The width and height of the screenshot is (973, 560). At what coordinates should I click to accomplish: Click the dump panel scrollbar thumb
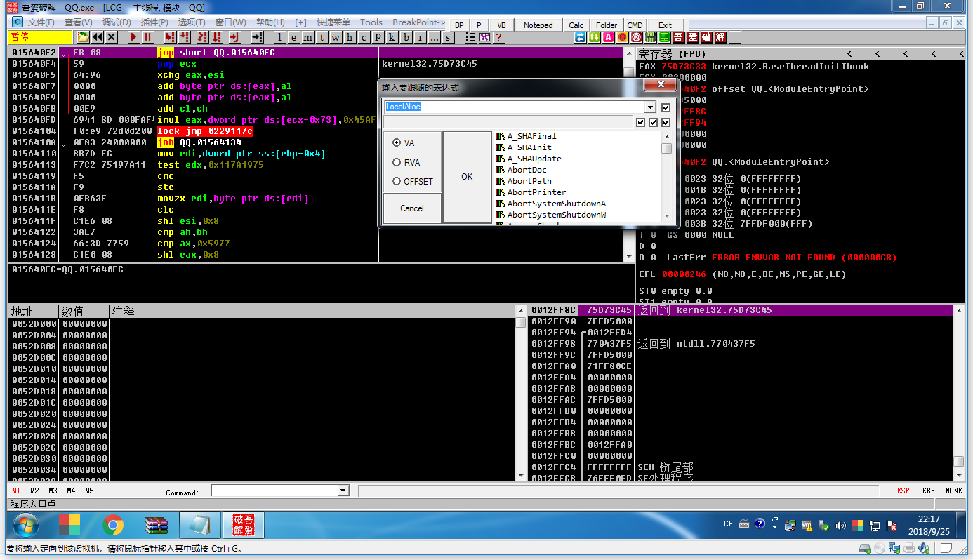tap(520, 323)
